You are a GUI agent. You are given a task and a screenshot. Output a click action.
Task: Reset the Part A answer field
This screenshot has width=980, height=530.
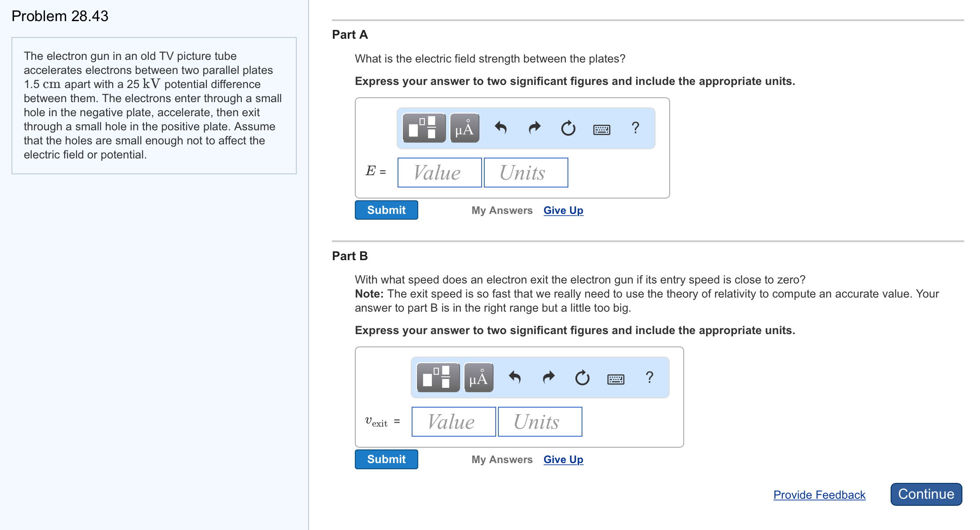(x=568, y=128)
